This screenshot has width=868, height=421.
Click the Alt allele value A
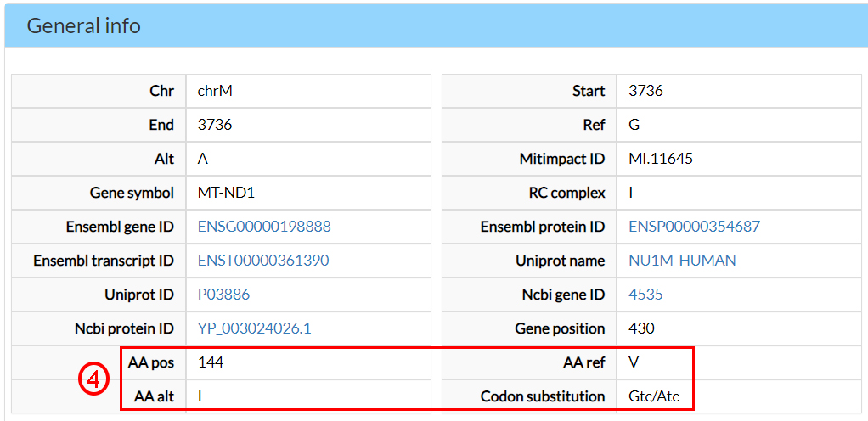(203, 159)
